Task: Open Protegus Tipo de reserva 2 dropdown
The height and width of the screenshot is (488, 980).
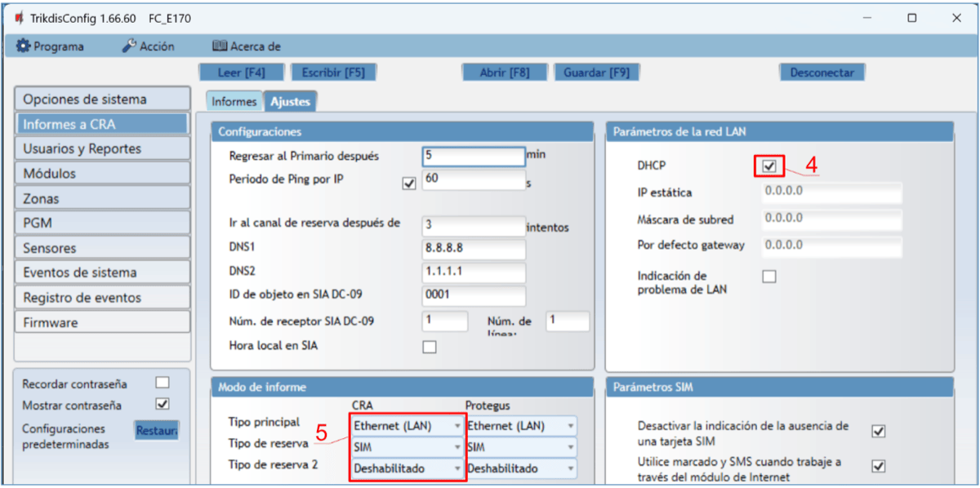Action: click(520, 468)
